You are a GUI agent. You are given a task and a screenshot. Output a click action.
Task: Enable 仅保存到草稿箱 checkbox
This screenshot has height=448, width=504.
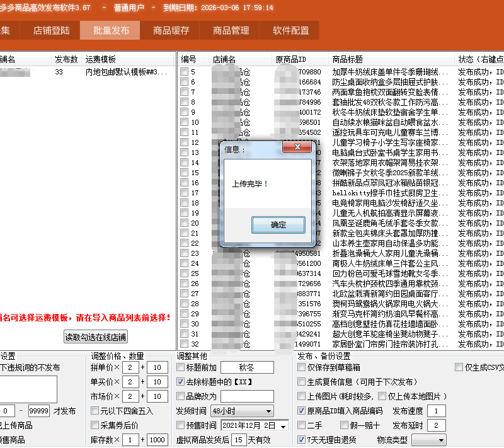coord(301,367)
